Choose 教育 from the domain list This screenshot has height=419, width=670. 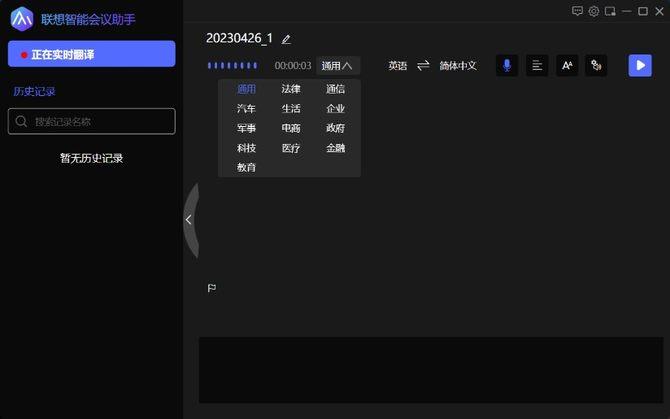[x=246, y=167]
